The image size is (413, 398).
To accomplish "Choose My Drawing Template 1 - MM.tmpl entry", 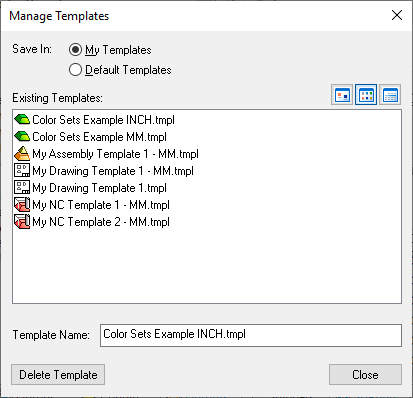I will [113, 171].
